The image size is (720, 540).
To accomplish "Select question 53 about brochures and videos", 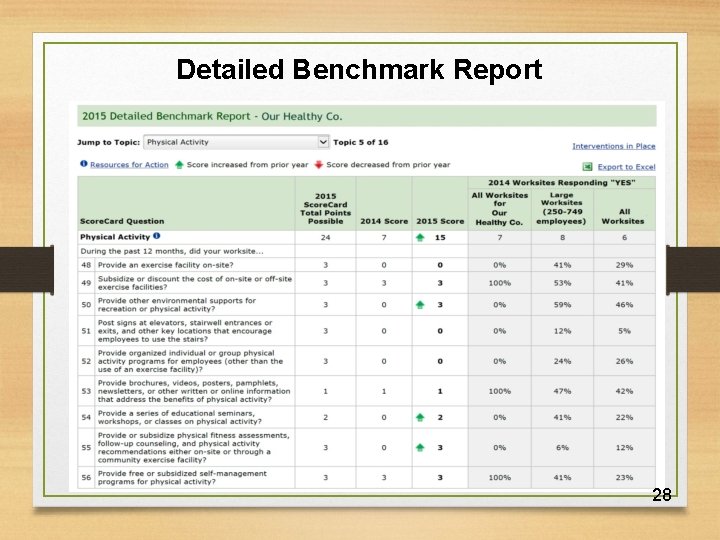I will click(x=194, y=391).
